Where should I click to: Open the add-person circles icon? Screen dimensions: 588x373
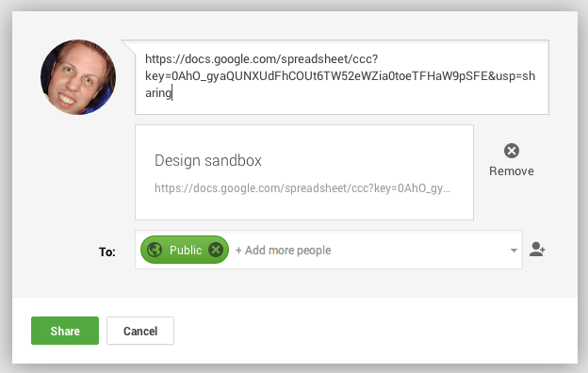point(537,250)
